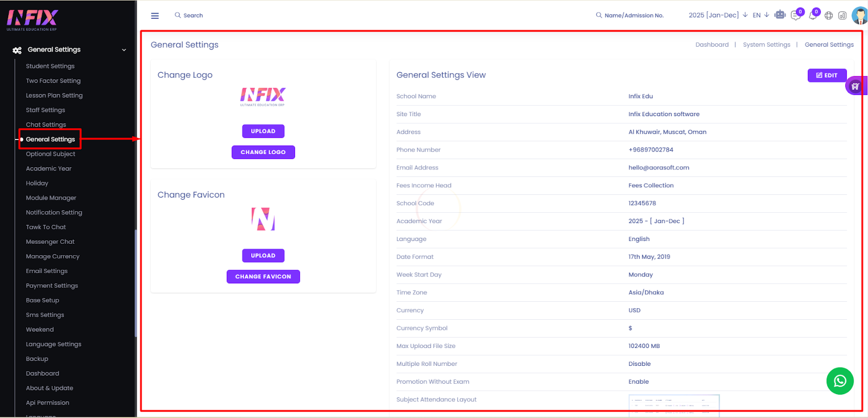Go to System Settings breadcrumb link
Image resolution: width=868 pixels, height=418 pixels.
click(x=767, y=45)
